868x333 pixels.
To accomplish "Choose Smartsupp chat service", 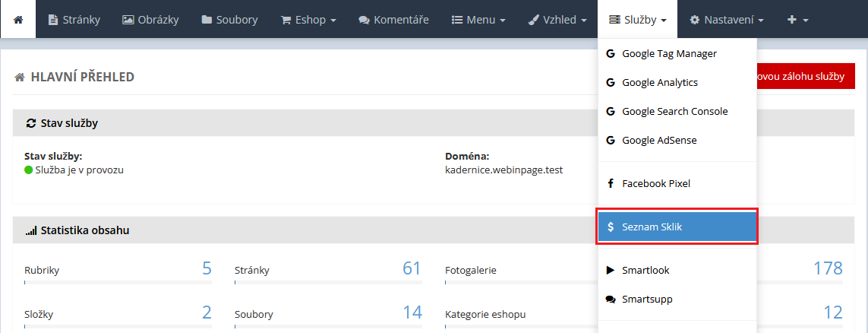I will click(x=647, y=300).
